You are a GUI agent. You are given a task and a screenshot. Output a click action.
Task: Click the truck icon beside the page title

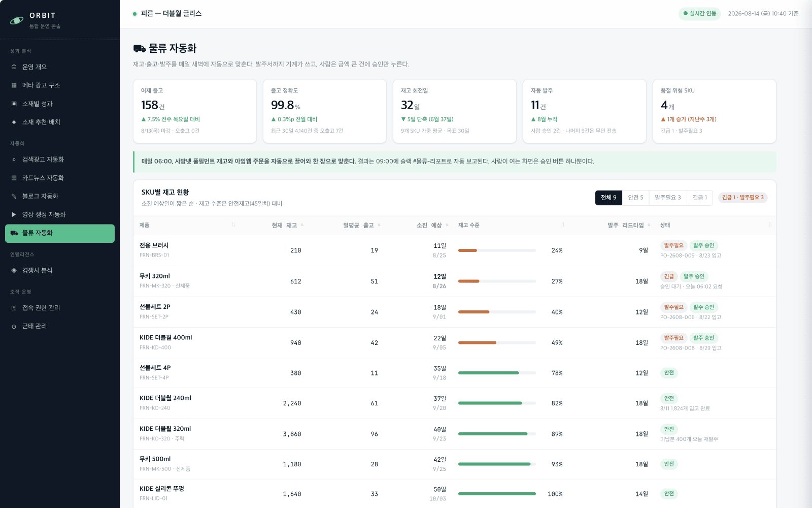pyautogui.click(x=140, y=48)
